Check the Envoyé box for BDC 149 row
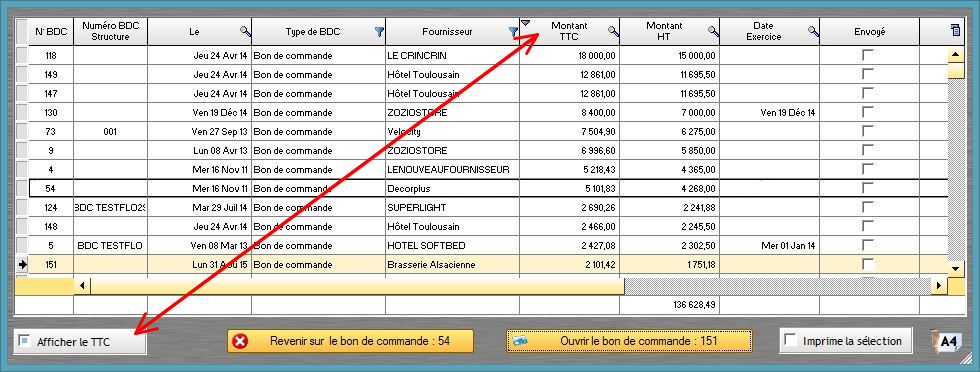The width and height of the screenshot is (980, 372). (868, 74)
